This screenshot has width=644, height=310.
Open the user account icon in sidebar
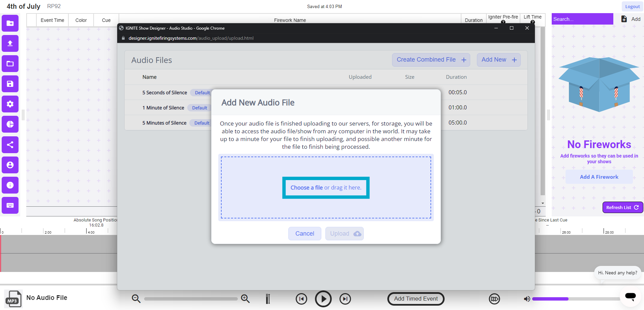tap(10, 165)
